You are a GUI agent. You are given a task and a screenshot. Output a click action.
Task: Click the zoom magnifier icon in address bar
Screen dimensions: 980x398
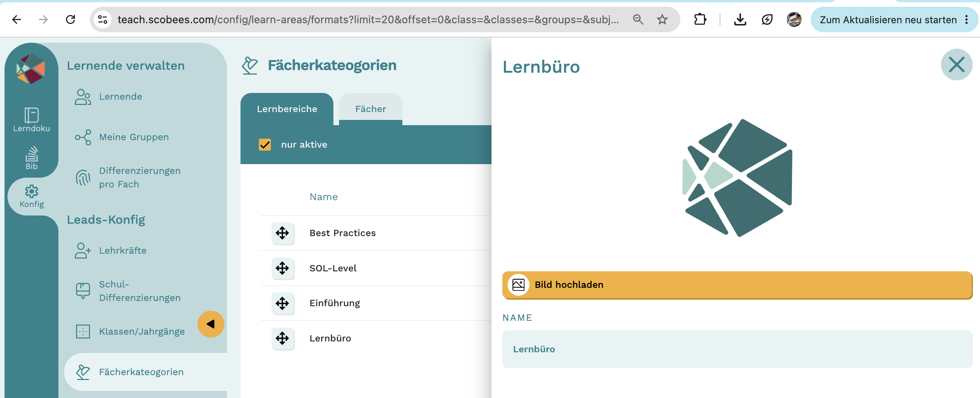[638, 19]
